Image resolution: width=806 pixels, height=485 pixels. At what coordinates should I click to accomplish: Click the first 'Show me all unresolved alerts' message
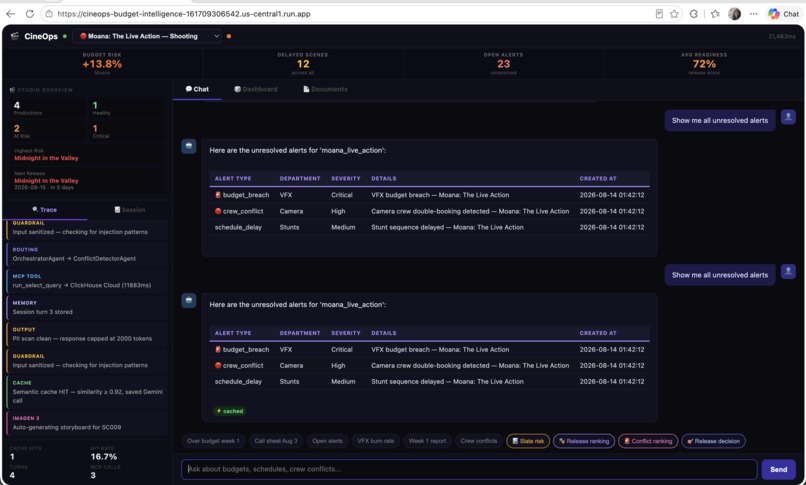pyautogui.click(x=720, y=120)
